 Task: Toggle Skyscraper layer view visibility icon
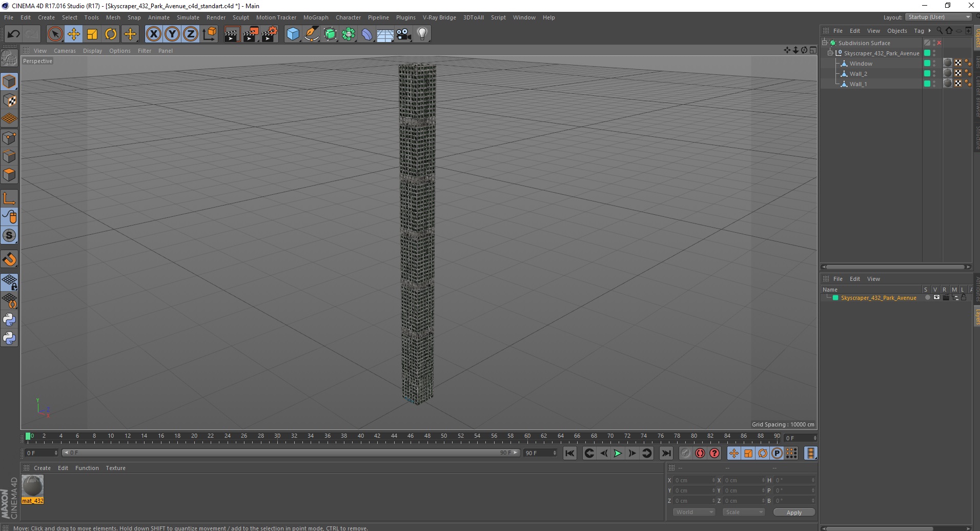pyautogui.click(x=936, y=298)
